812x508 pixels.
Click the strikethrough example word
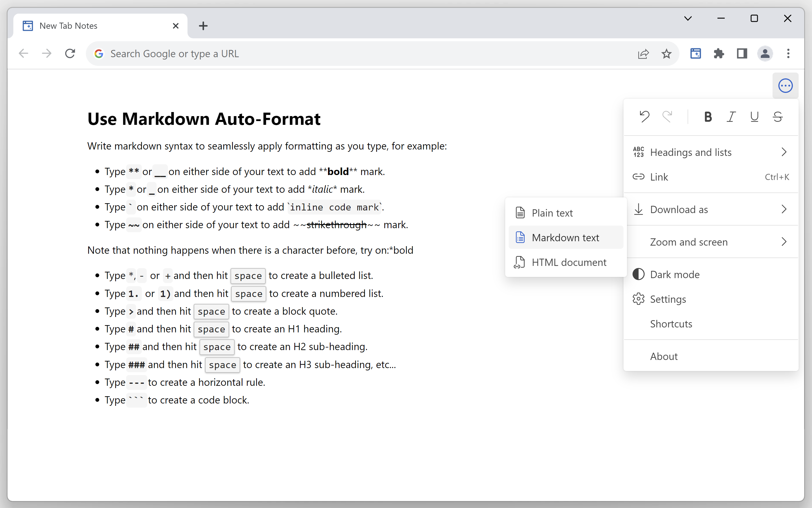point(336,224)
